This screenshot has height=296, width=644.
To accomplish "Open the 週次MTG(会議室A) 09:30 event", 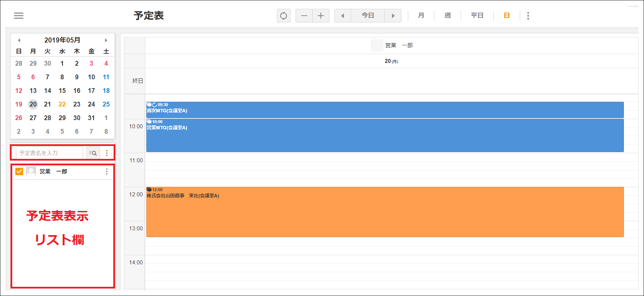I will (385, 110).
